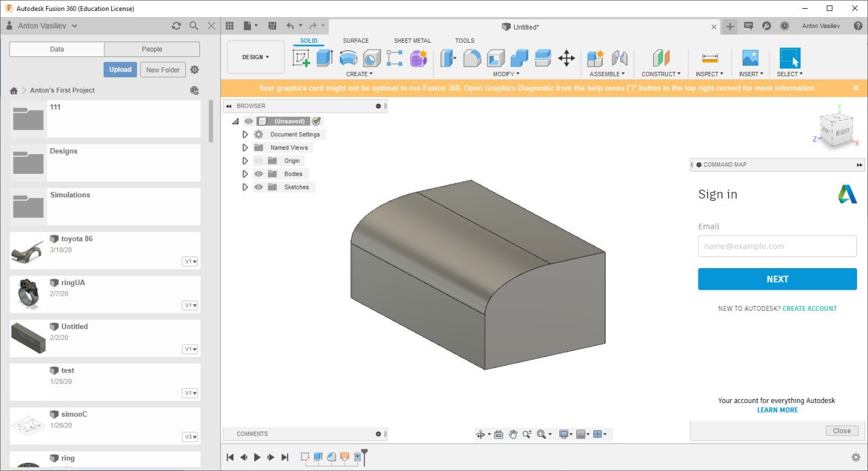868x471 pixels.
Task: Open the Viewports layout icon
Action: click(x=597, y=434)
